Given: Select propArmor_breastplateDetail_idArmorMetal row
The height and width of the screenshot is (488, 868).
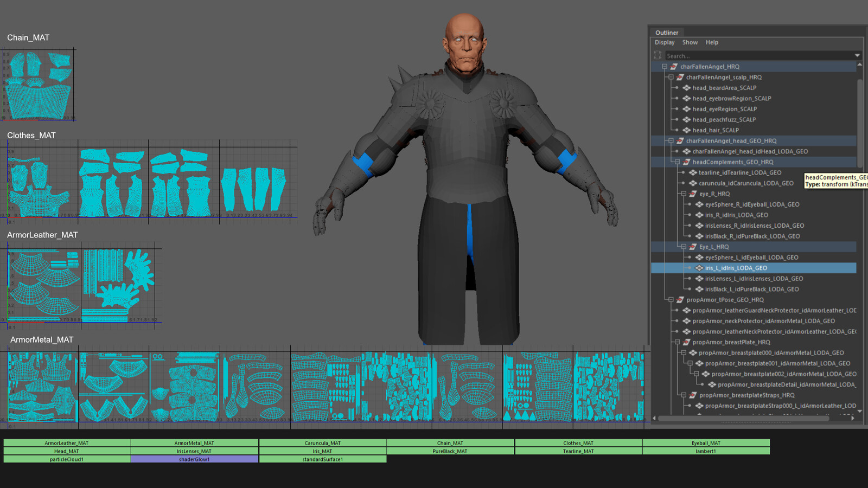Looking at the screenshot, I should click(x=754, y=385).
